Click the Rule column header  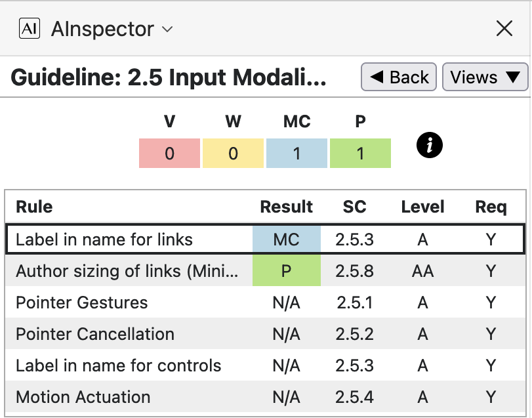(x=34, y=207)
